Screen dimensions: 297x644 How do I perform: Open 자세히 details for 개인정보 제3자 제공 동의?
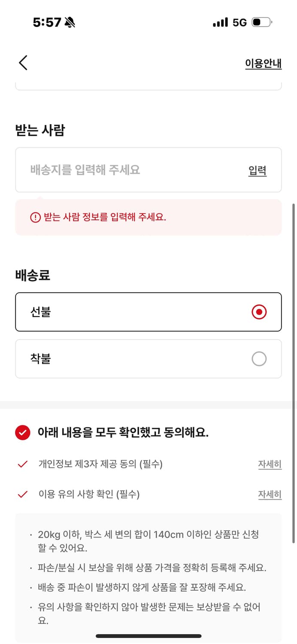click(270, 464)
